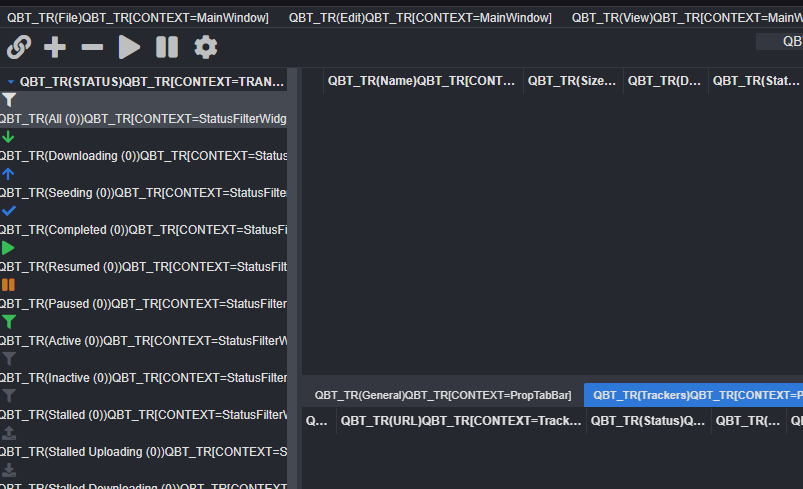The width and height of the screenshot is (803, 489).
Task: Click the gray funnel above Inactive filter
Action: coord(9,358)
